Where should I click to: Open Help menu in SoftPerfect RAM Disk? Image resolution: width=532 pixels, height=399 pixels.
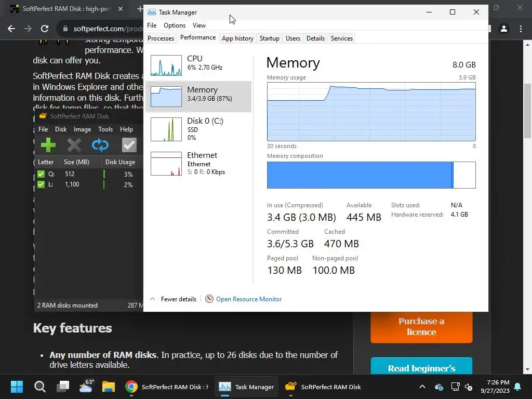pos(126,129)
